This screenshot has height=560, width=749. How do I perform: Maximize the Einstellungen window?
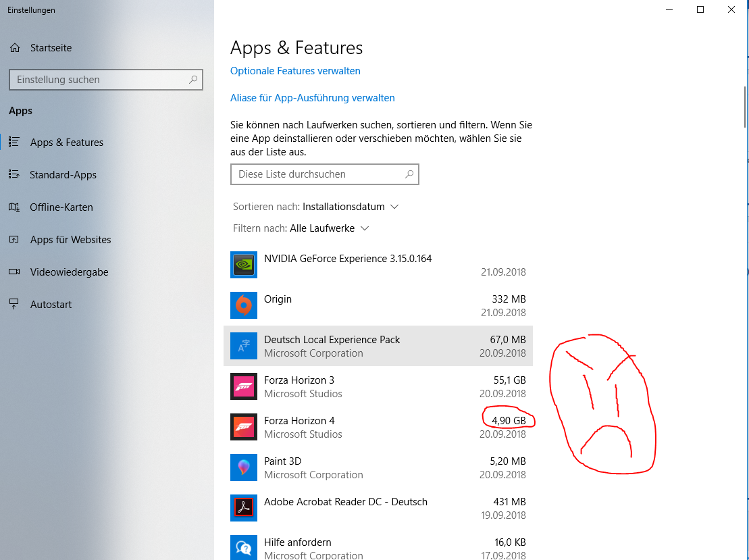pos(700,9)
